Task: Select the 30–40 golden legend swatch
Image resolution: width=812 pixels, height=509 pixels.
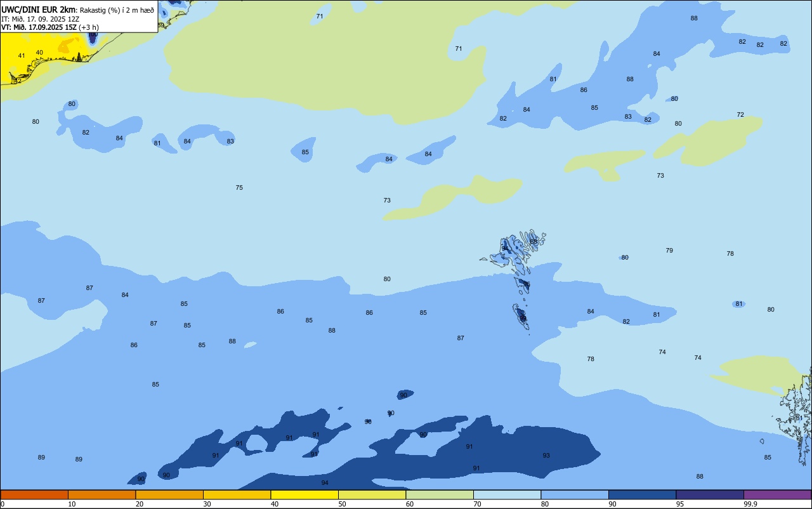Action: 237,494
